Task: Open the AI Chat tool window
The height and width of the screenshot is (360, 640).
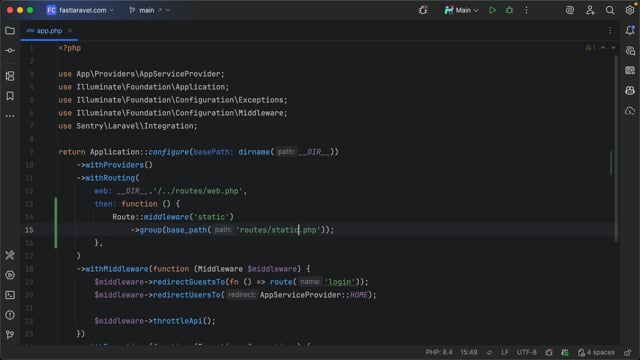Action: click(630, 51)
